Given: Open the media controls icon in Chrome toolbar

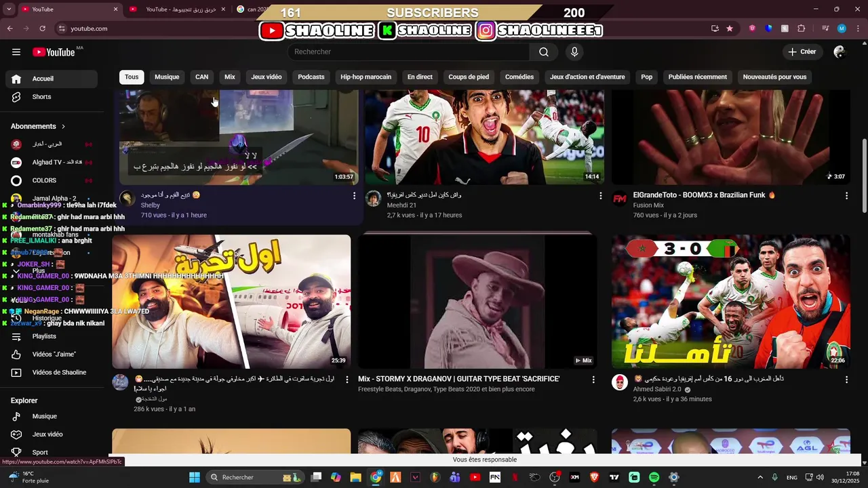Looking at the screenshot, I should (x=825, y=28).
